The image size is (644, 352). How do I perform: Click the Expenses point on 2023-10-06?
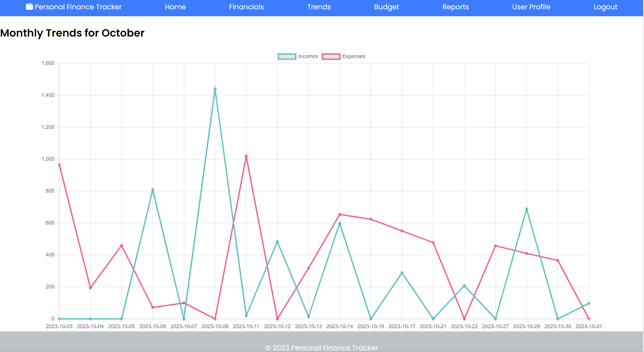pyautogui.click(x=153, y=307)
